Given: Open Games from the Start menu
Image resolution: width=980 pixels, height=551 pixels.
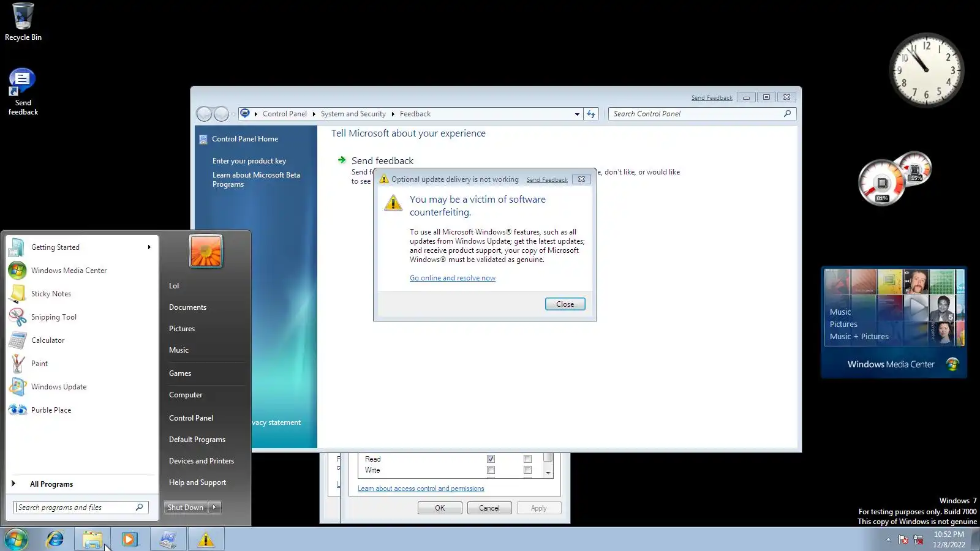Looking at the screenshot, I should coord(180,373).
